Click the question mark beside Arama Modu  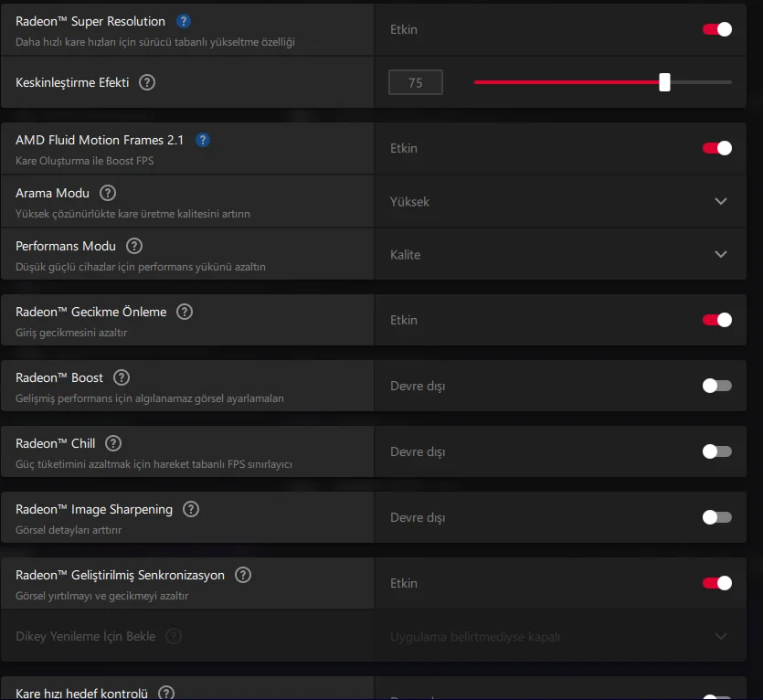108,193
